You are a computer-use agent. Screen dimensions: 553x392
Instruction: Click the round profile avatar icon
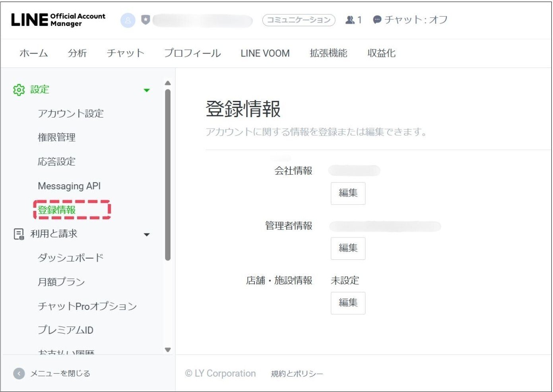click(x=128, y=19)
